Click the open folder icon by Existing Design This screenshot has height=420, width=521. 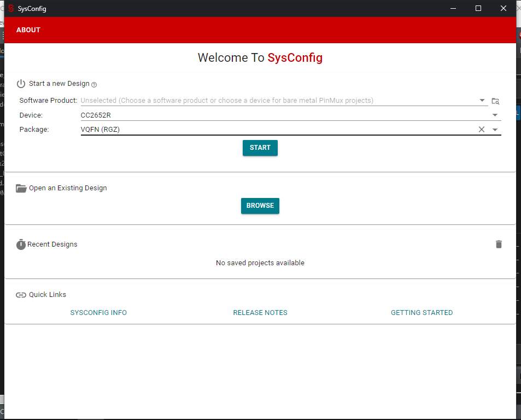pyautogui.click(x=21, y=188)
